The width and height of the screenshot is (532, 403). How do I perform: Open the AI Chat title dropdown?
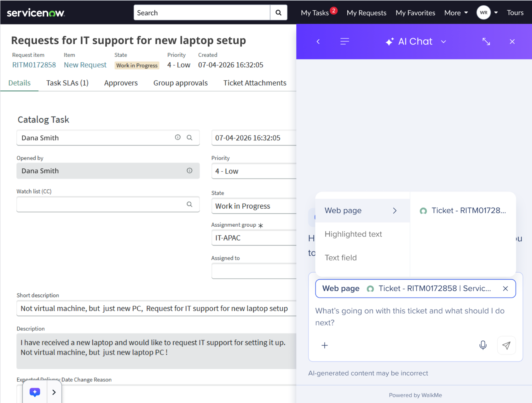pyautogui.click(x=443, y=42)
